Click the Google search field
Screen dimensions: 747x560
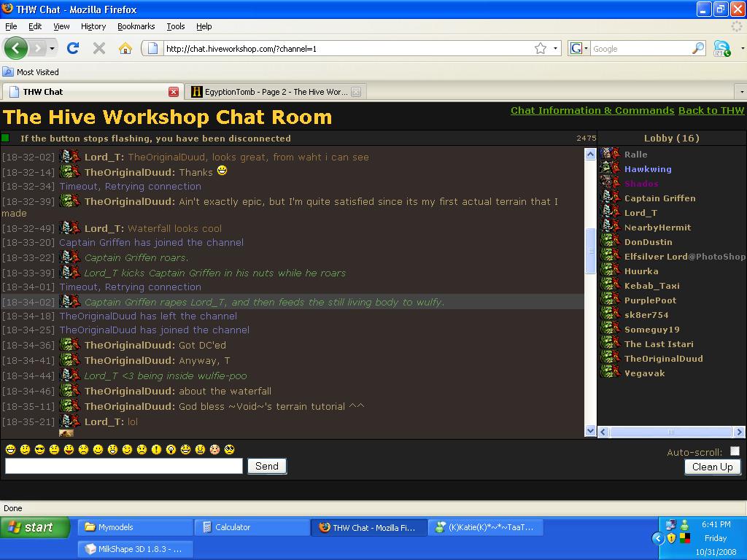point(640,49)
